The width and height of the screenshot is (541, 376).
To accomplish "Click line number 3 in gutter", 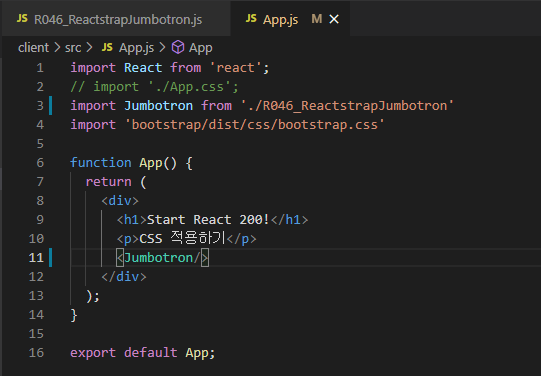I will (40, 106).
